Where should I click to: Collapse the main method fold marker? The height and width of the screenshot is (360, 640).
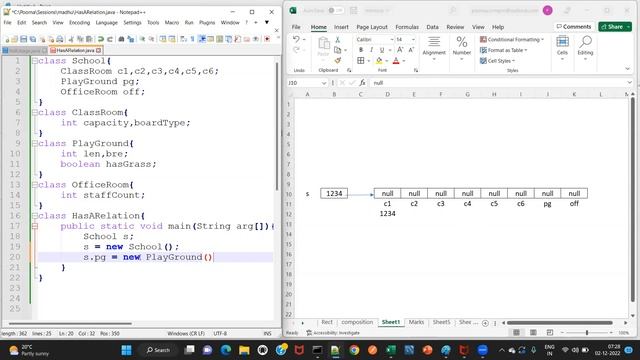[x=35, y=226]
